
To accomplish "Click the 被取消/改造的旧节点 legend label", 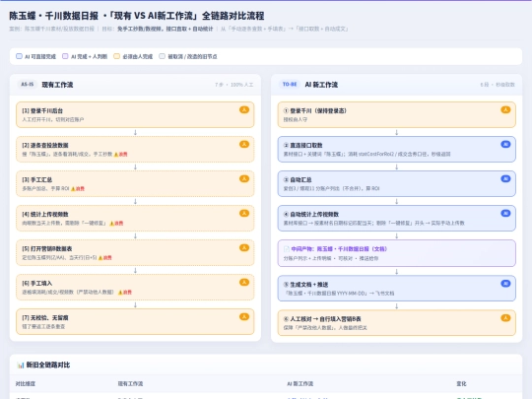I will [x=192, y=57].
